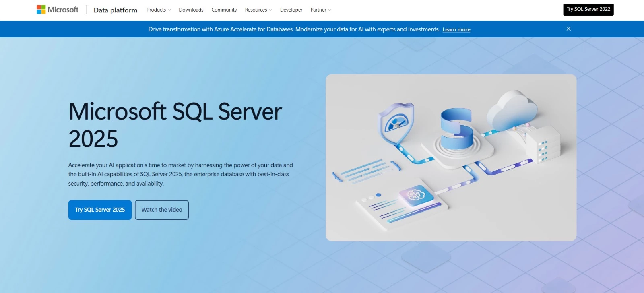The image size is (644, 293).
Task: Open the Data platform home link
Action: pos(116,10)
